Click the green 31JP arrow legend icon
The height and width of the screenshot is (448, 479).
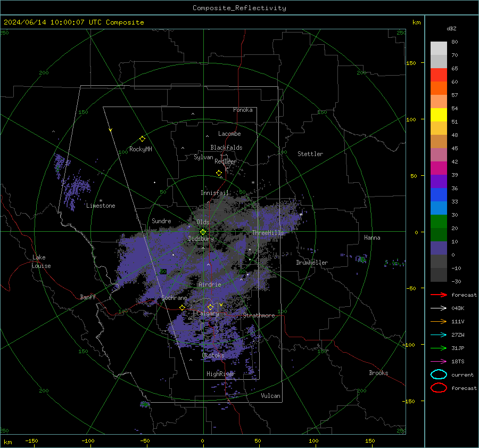[439, 348]
